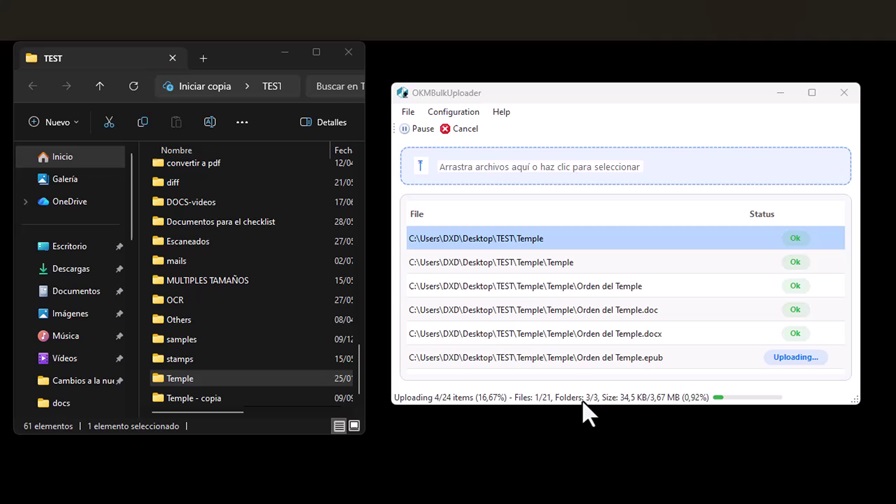The image size is (896, 504).
Task: Select the highlighted C:\Users\DXD\Desktop\TEST\Temple row
Action: point(626,238)
